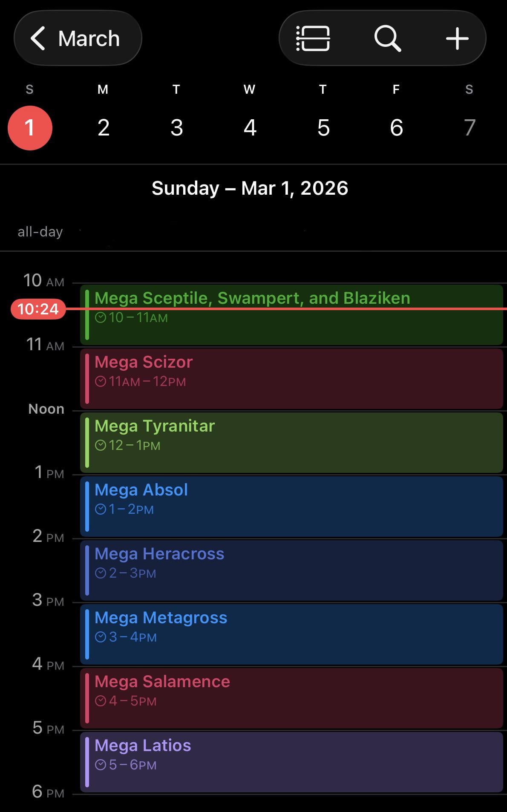Image resolution: width=507 pixels, height=812 pixels.
Task: Switch to Wednesday the 4th
Action: [250, 127]
